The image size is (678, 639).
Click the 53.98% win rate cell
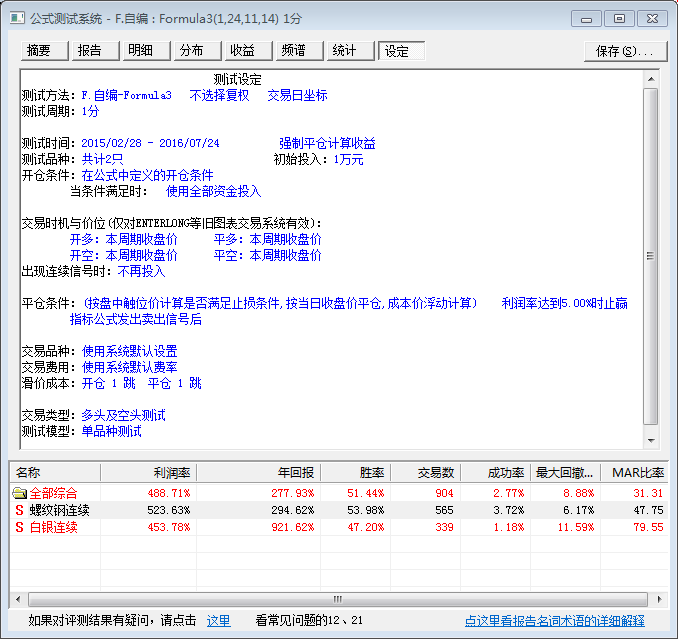point(366,510)
